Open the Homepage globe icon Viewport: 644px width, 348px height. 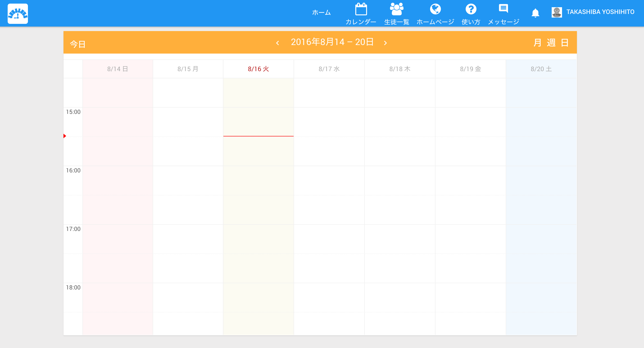(435, 9)
